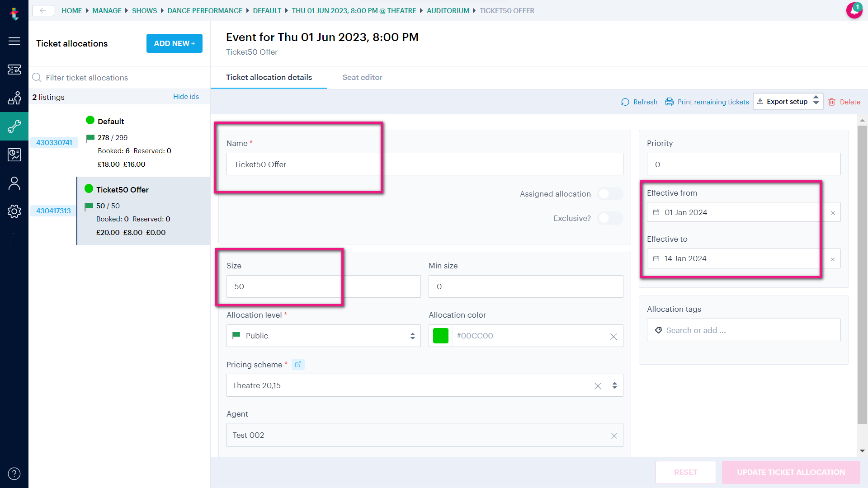Click the app logo at top left
Screen dimensions: 868x488
click(14, 13)
